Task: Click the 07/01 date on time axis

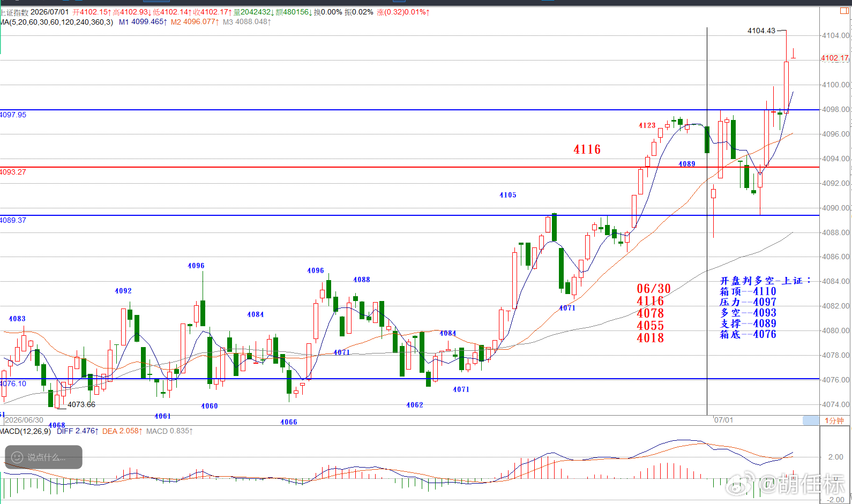Action: click(x=723, y=420)
